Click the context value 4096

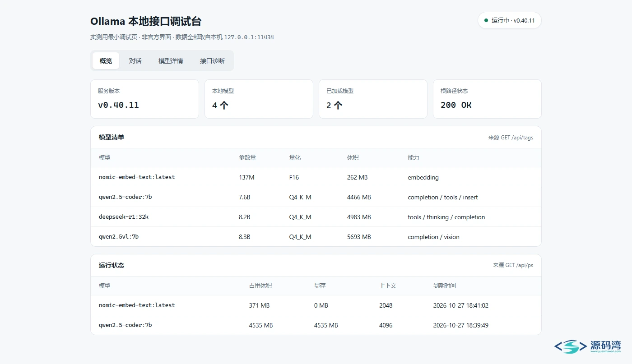(386, 326)
